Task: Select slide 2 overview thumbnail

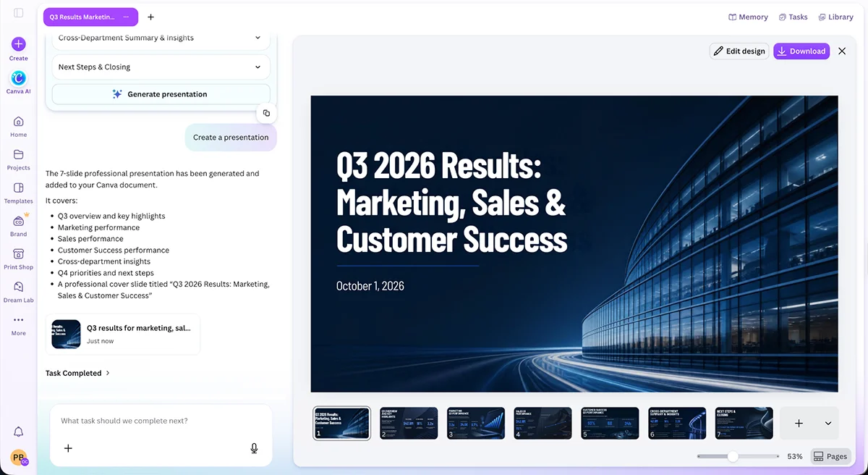Action: click(x=409, y=423)
